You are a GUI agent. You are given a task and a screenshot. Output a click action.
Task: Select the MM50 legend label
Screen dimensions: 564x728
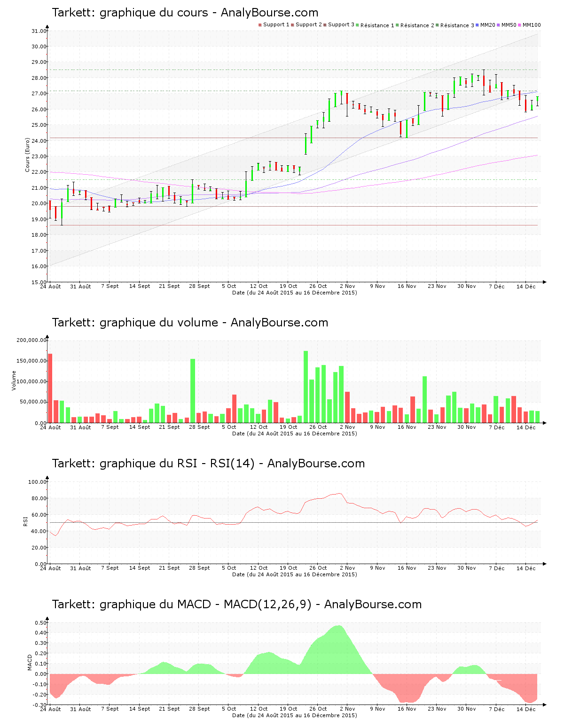509,25
